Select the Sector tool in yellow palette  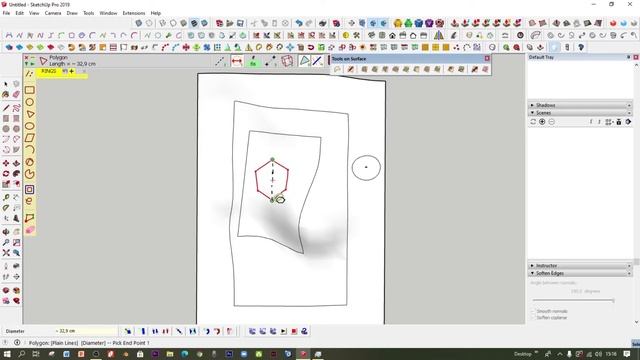[x=29, y=174]
